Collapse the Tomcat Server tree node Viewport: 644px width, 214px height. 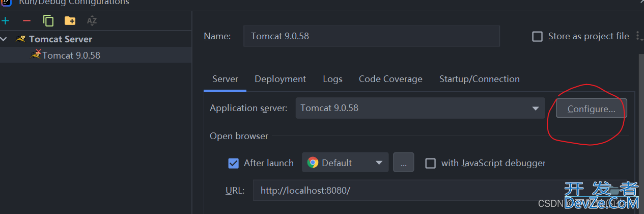click(x=4, y=39)
